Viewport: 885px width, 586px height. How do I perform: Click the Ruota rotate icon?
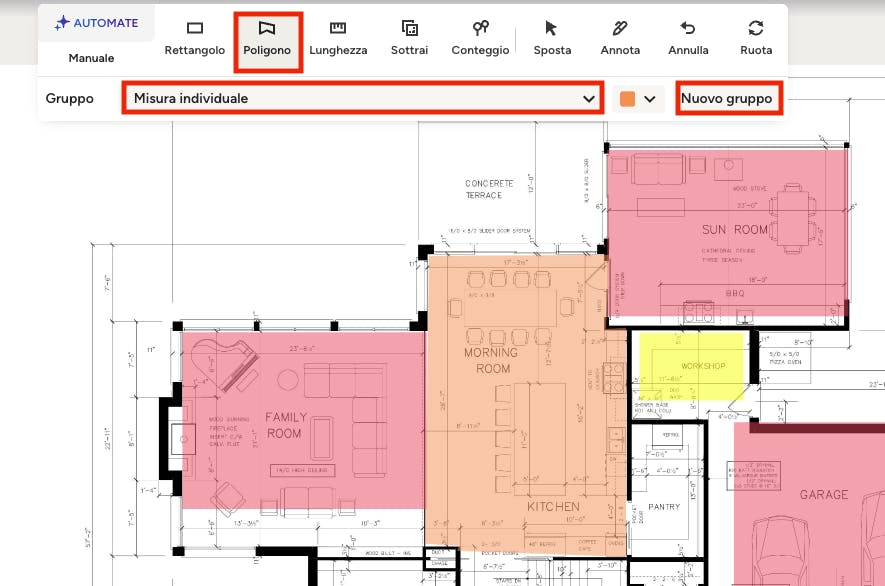pyautogui.click(x=756, y=38)
